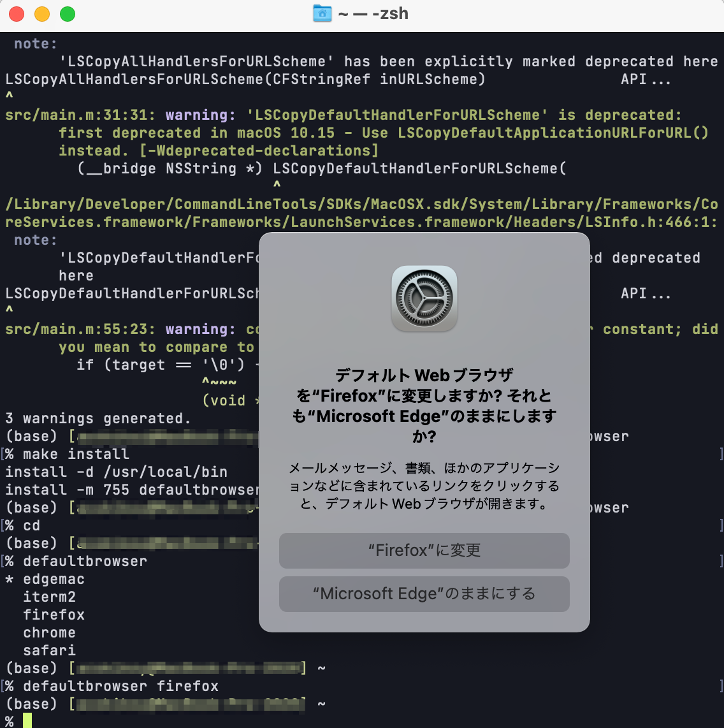This screenshot has height=728, width=724.
Task: Click the 'chrome' entry in browser list
Action: (49, 632)
